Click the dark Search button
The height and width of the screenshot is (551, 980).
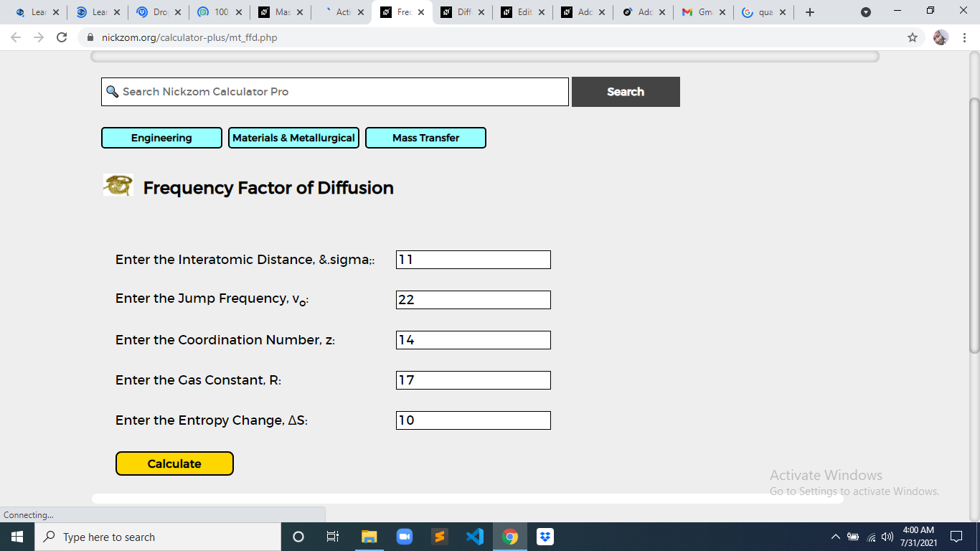point(626,92)
